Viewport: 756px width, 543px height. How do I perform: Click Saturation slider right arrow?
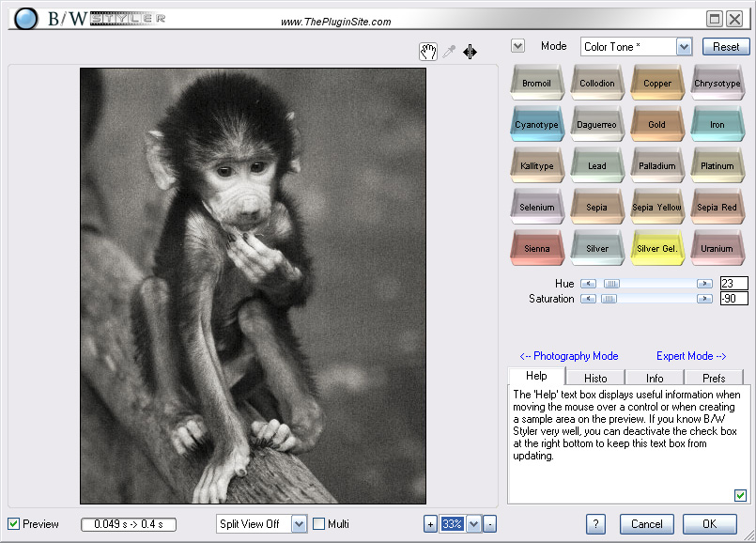pyautogui.click(x=704, y=299)
